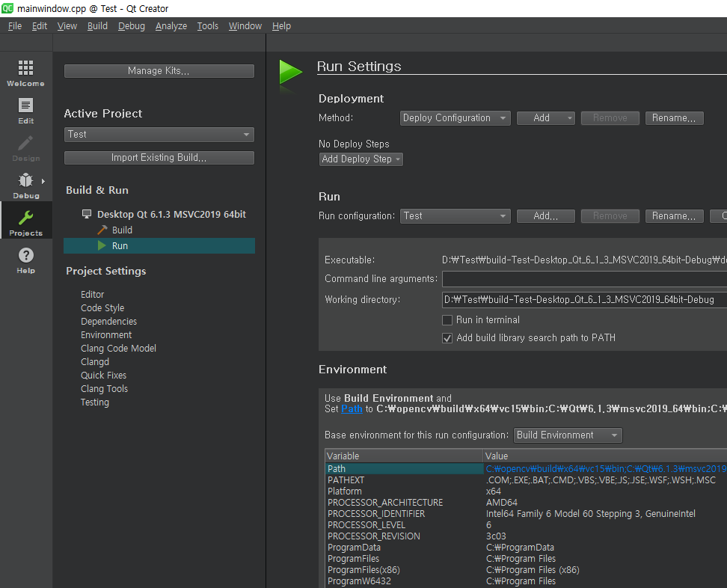The height and width of the screenshot is (588, 727).
Task: Click the Variable column header
Action: tap(404, 456)
